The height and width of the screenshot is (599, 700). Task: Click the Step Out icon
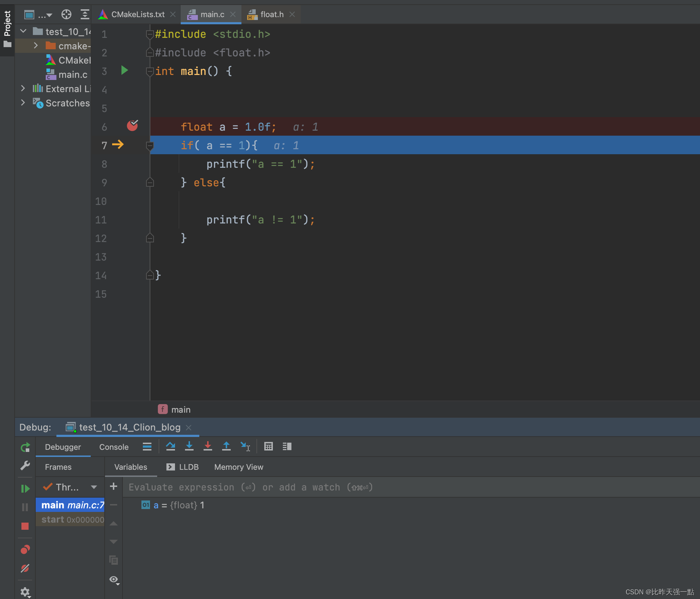click(226, 446)
